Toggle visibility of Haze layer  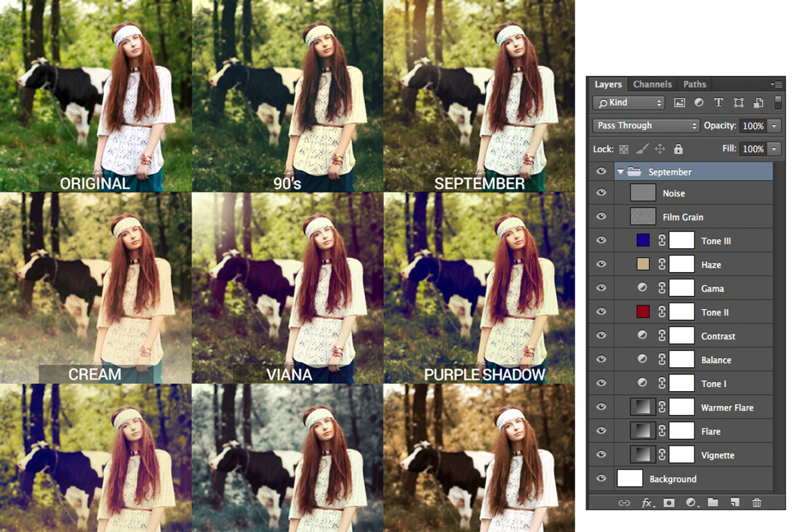tap(601, 265)
